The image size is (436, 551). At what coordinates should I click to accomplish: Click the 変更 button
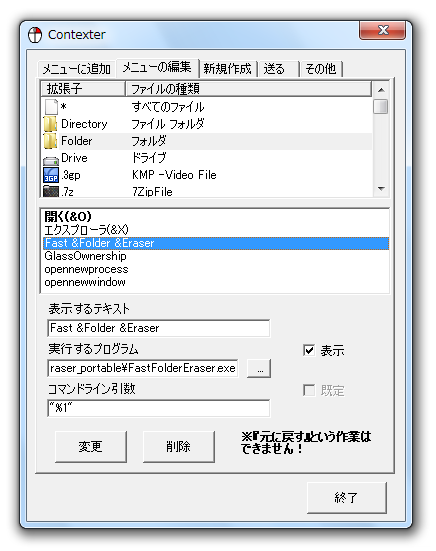[x=91, y=447]
